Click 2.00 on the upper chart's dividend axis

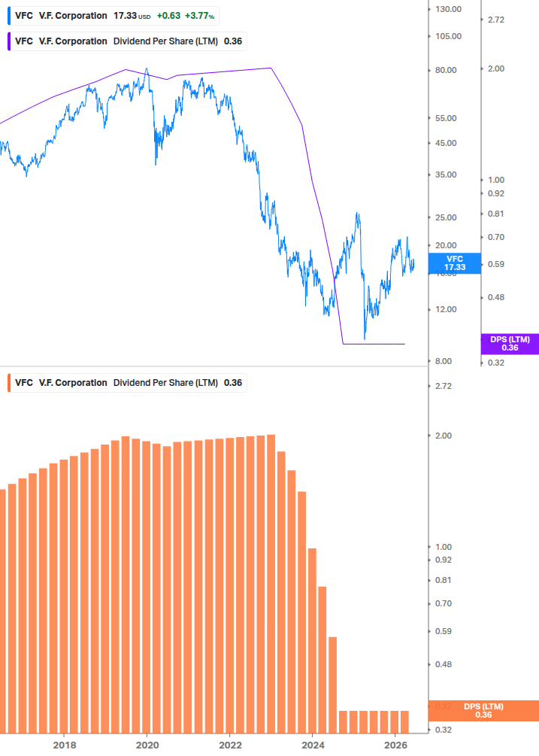[x=496, y=69]
